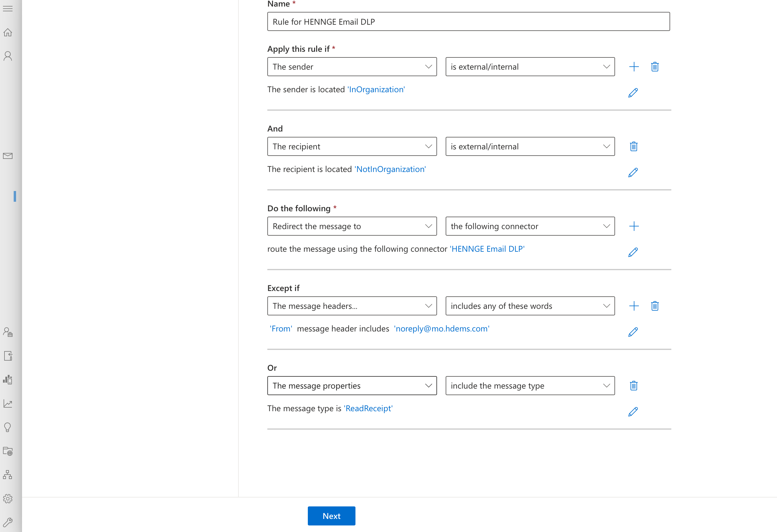Open the Migration document icon in the sidebar

click(x=8, y=356)
